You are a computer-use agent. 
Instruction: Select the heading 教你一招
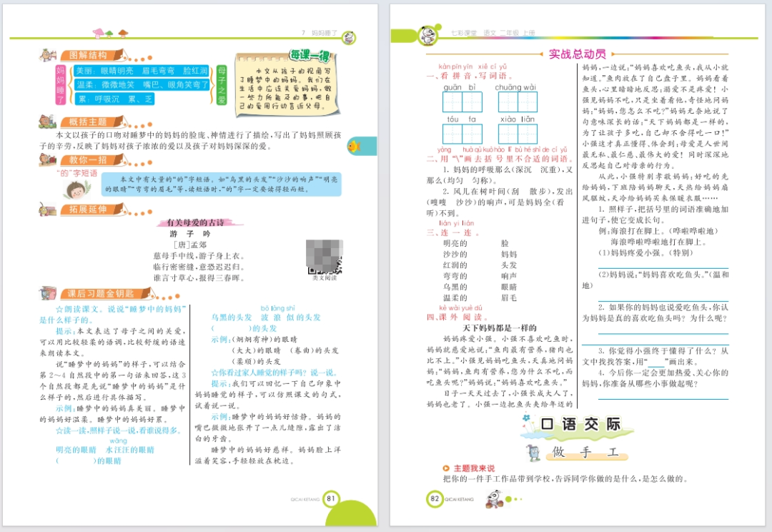click(x=88, y=159)
